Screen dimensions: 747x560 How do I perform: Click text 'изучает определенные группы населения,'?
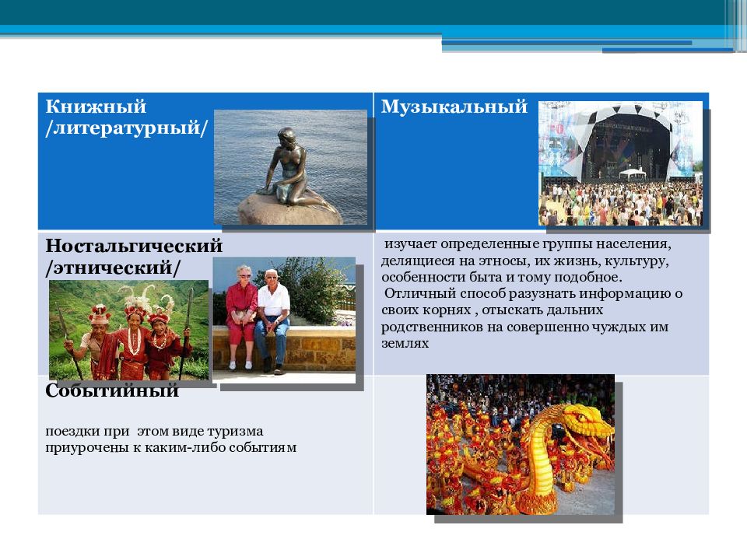[528, 243]
